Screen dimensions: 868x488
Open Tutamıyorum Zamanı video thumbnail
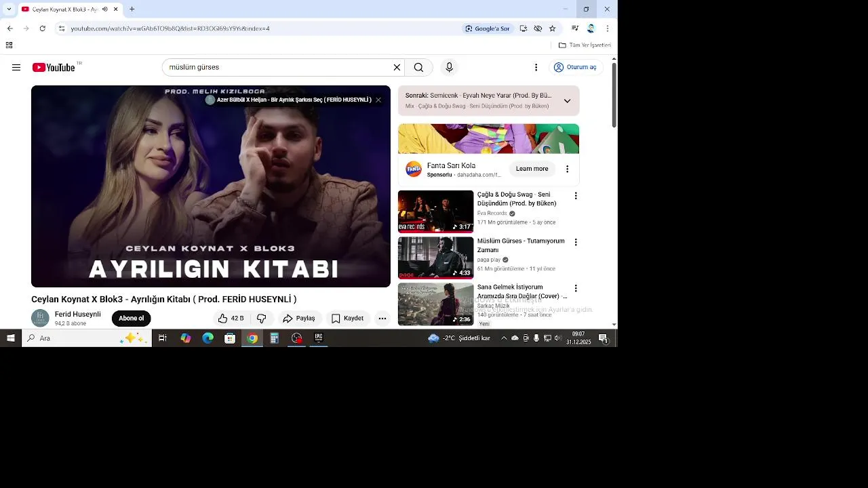(435, 258)
